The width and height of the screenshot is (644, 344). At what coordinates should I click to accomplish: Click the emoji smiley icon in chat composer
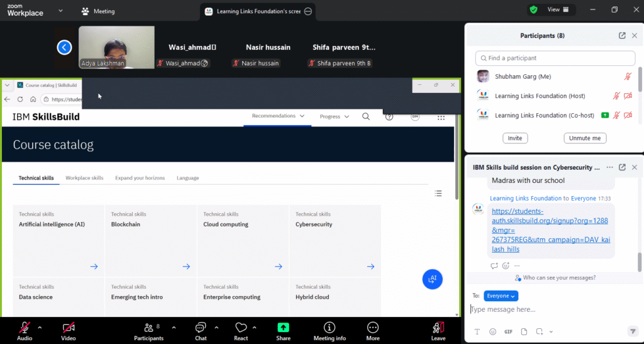point(492,331)
